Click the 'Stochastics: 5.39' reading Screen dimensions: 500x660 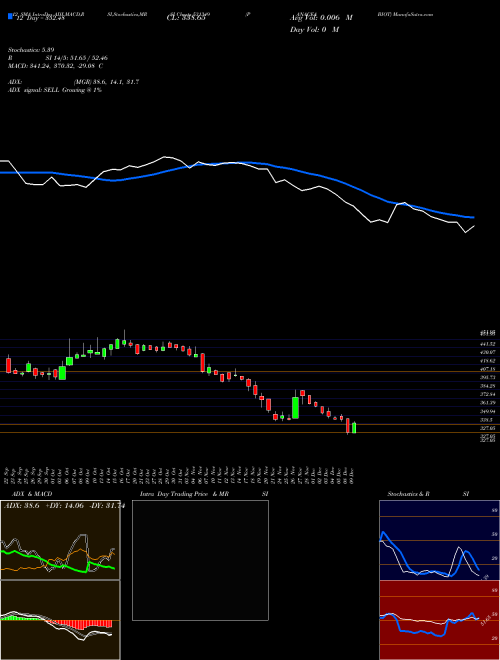click(31, 50)
